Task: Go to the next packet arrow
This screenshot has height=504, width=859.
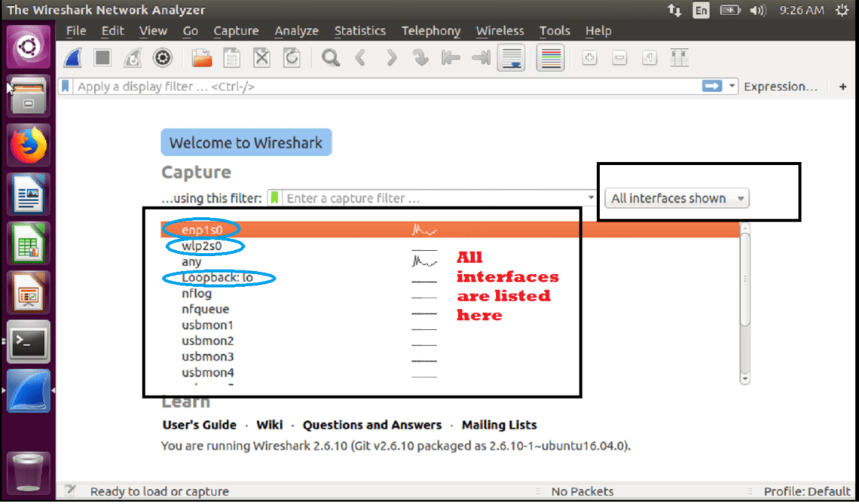Action: (391, 57)
